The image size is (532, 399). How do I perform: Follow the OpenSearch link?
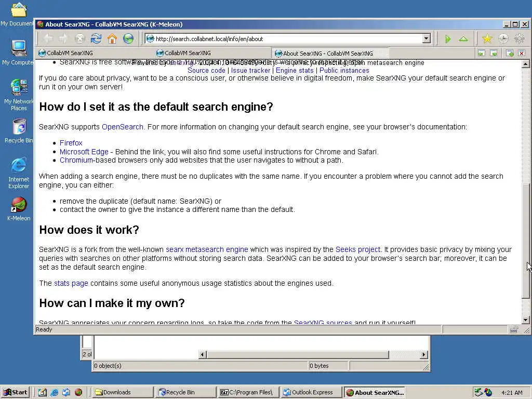pos(123,127)
